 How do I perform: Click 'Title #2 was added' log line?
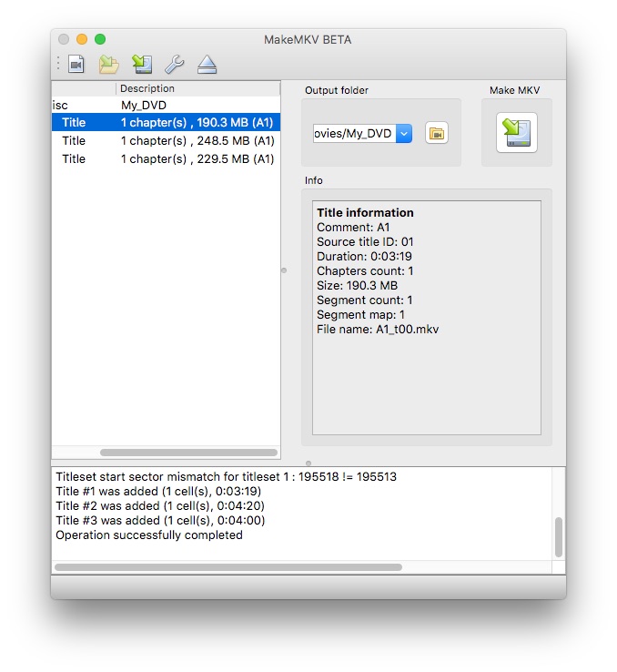[160, 505]
